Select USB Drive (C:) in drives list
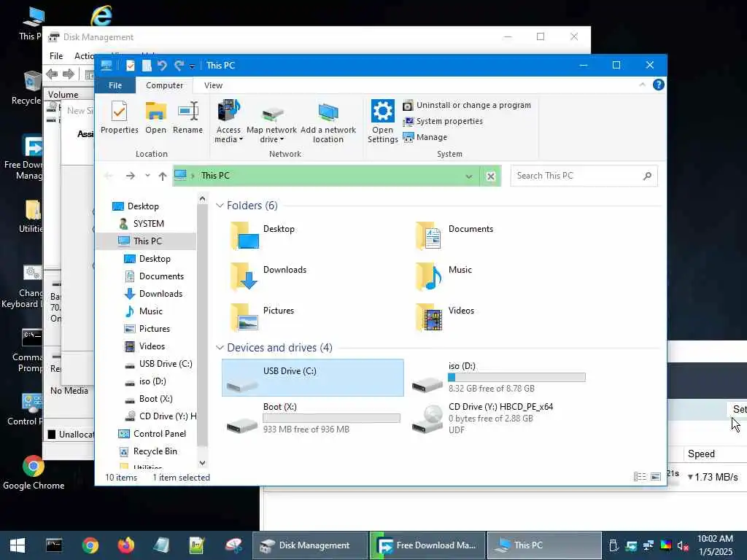The width and height of the screenshot is (747, 560). click(x=312, y=378)
